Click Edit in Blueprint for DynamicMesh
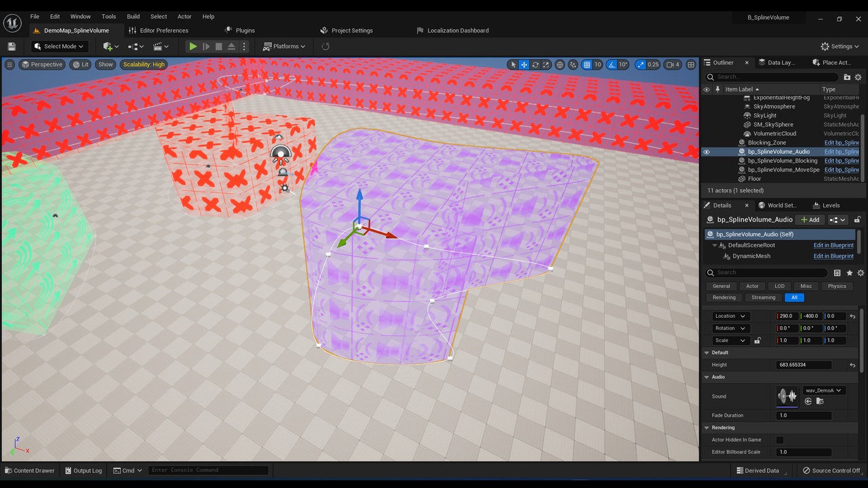The height and width of the screenshot is (488, 868). pos(833,256)
